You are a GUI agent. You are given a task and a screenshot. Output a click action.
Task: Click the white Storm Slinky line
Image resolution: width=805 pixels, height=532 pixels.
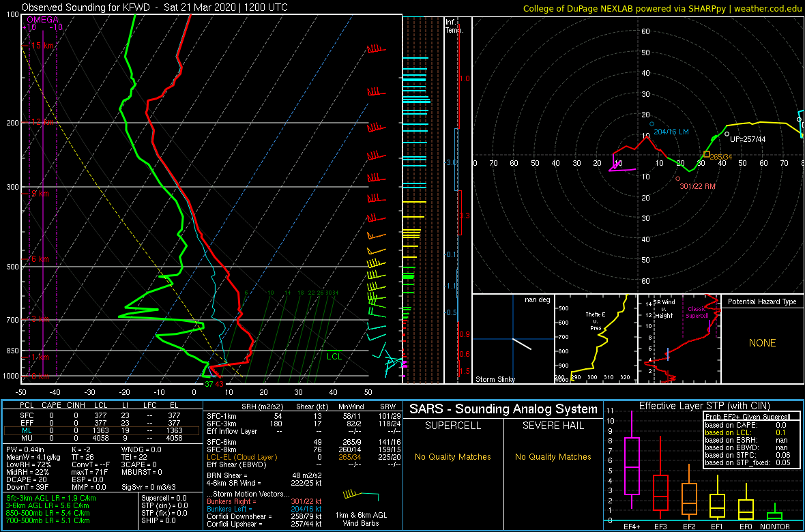(x=522, y=344)
